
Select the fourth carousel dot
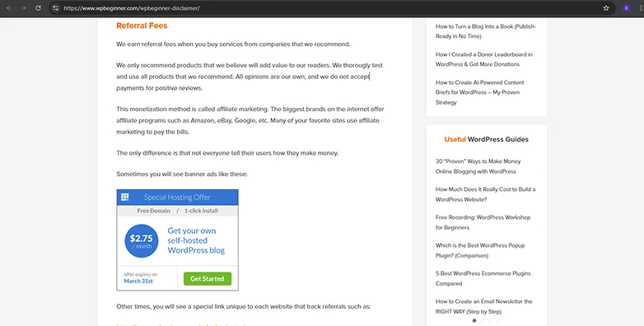[498, 321]
